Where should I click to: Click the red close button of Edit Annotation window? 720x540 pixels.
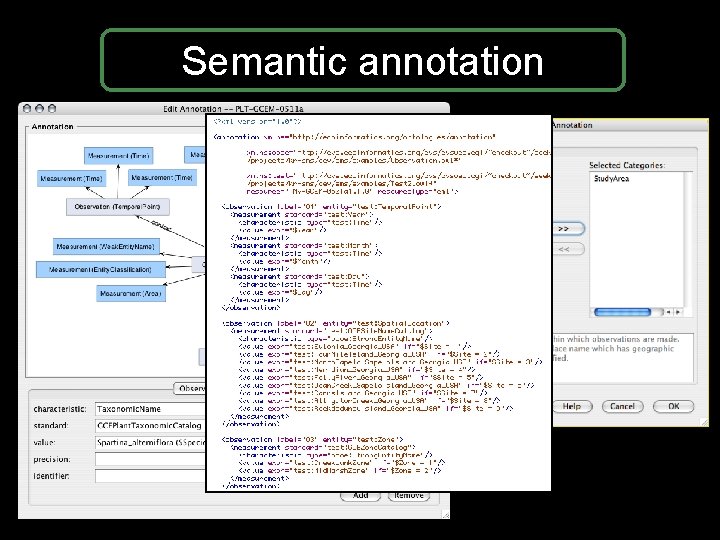point(27,108)
